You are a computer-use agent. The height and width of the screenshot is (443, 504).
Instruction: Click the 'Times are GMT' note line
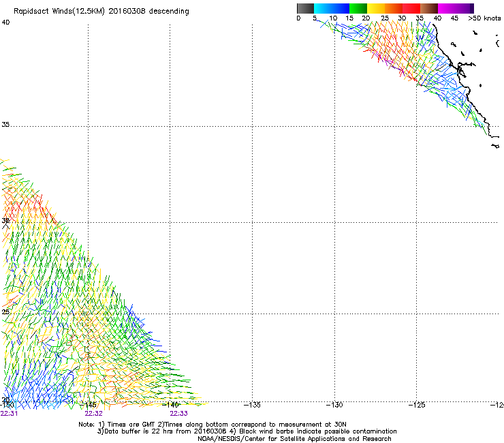point(212,425)
